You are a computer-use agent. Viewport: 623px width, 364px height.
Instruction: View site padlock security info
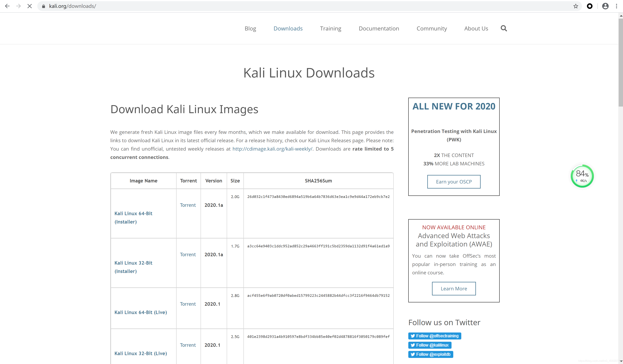44,6
